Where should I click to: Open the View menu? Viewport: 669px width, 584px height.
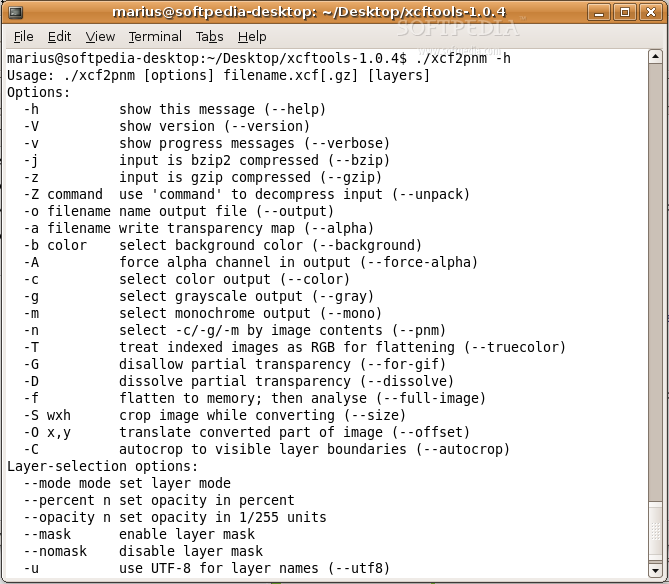100,36
